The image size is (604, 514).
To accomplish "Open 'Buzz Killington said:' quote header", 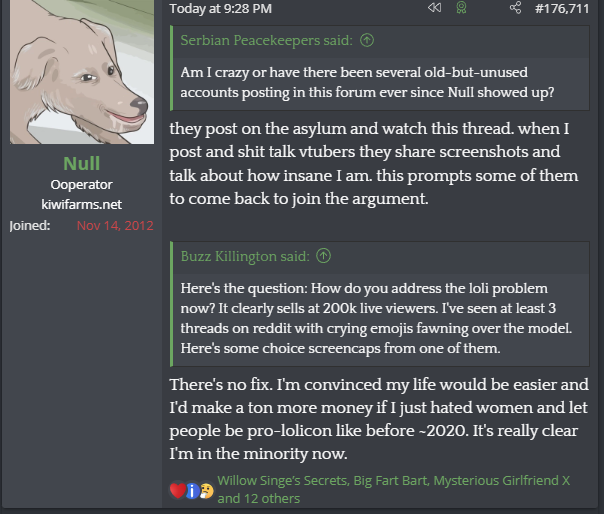I will pos(246,256).
